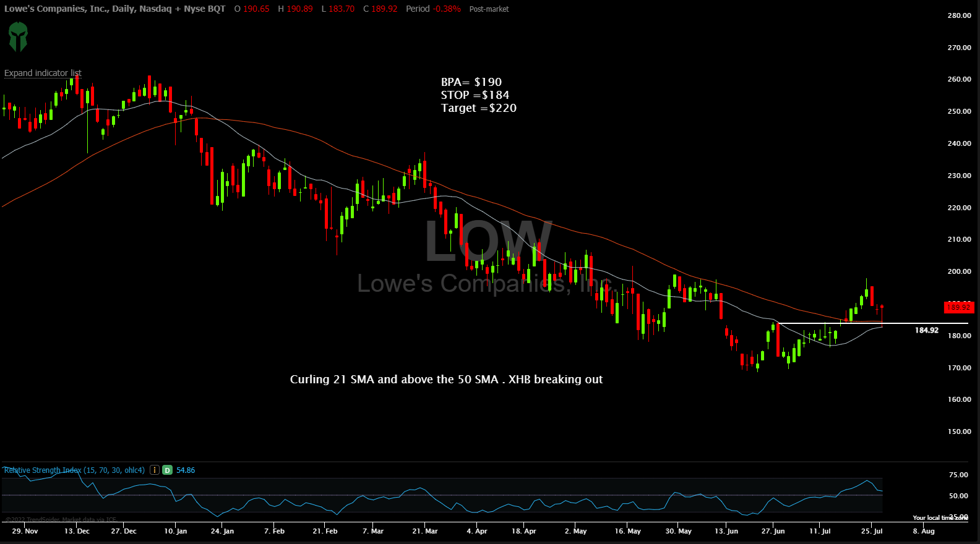Click the 13. Jun date label
Screen dimensions: 980x544
pyautogui.click(x=726, y=531)
